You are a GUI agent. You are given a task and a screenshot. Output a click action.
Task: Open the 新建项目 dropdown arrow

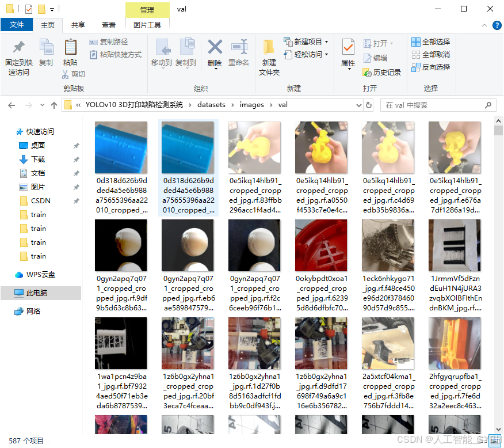pyautogui.click(x=326, y=42)
